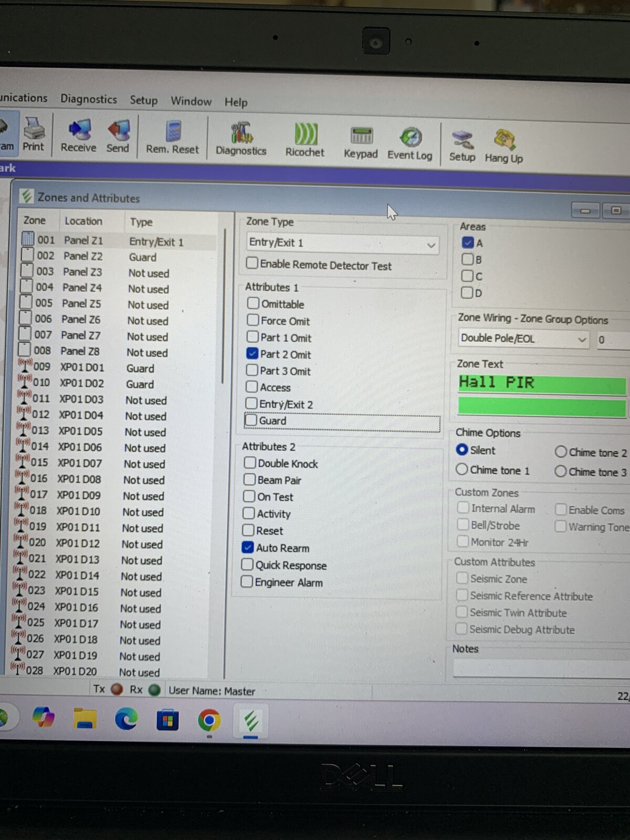Open Google Chrome from the taskbar

[209, 720]
